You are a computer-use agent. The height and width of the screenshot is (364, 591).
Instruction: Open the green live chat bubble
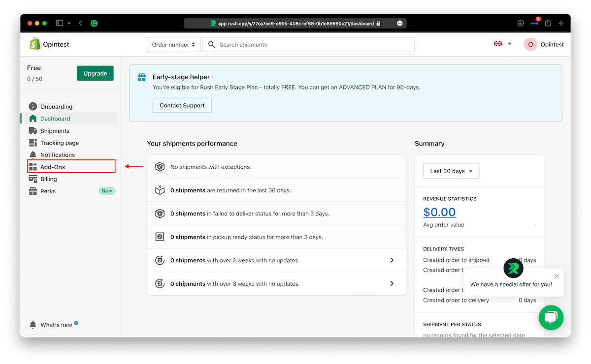click(x=551, y=317)
